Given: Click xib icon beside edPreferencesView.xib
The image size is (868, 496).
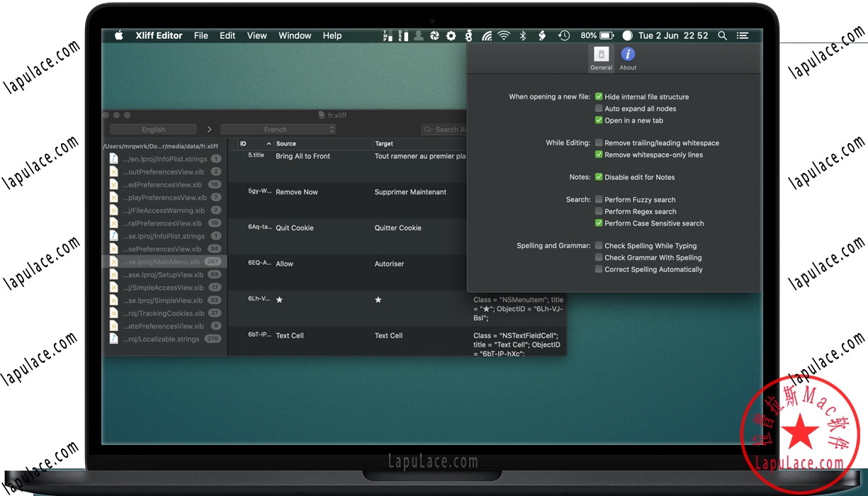Looking at the screenshot, I should click(113, 184).
